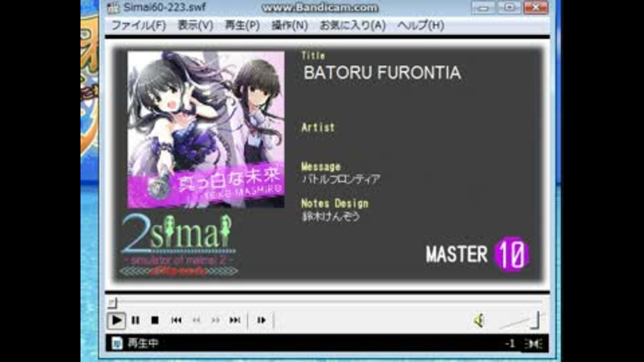This screenshot has width=644, height=362.
Task: Open the 操作(N) menu
Action: [x=290, y=25]
